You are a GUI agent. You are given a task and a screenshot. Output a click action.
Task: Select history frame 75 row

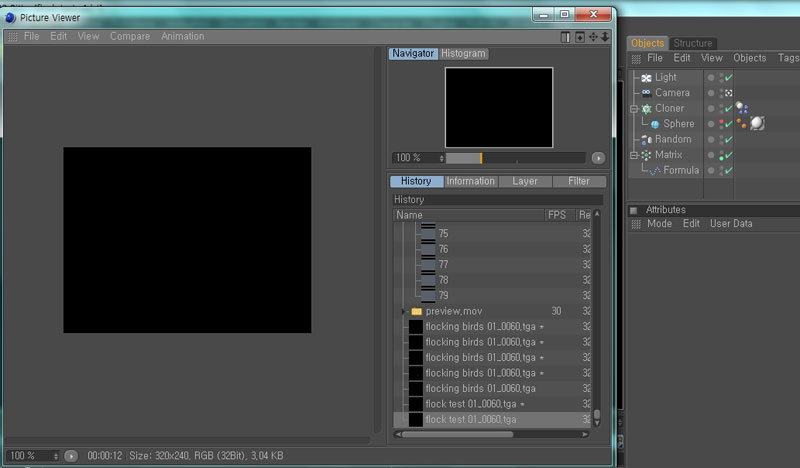[492, 234]
